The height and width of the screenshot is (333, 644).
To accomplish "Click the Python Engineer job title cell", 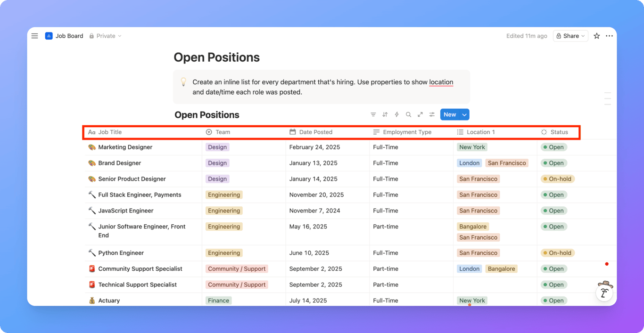I will coord(121,252).
